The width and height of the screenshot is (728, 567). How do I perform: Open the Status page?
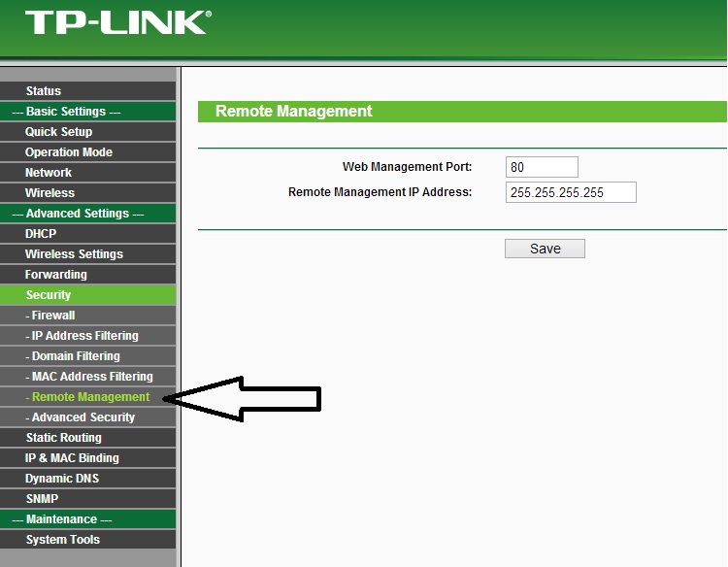coord(87,91)
